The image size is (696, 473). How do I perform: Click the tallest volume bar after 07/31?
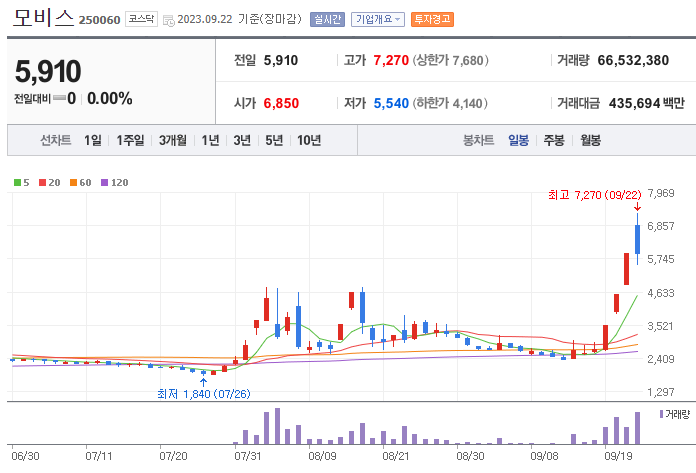(277, 426)
